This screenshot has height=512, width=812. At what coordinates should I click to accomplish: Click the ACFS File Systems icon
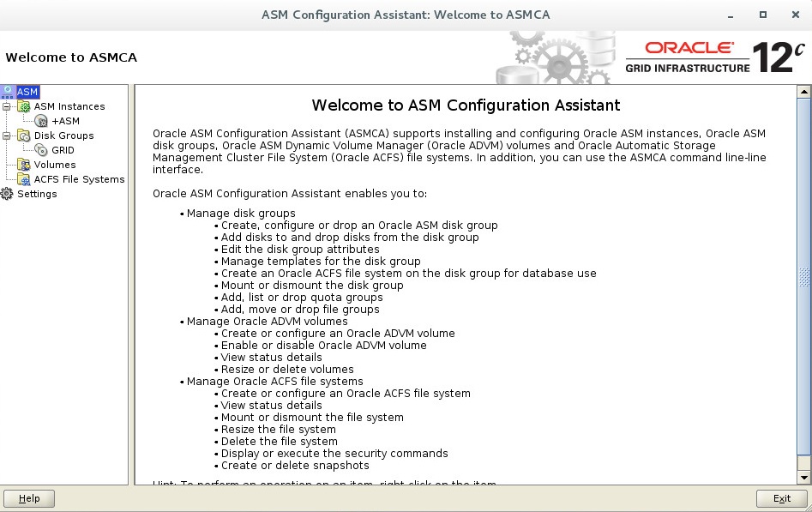coord(24,178)
